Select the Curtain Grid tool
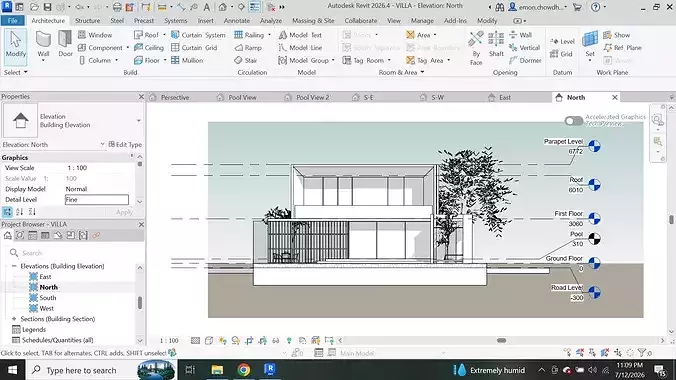This screenshot has width=676, height=380. click(194, 47)
